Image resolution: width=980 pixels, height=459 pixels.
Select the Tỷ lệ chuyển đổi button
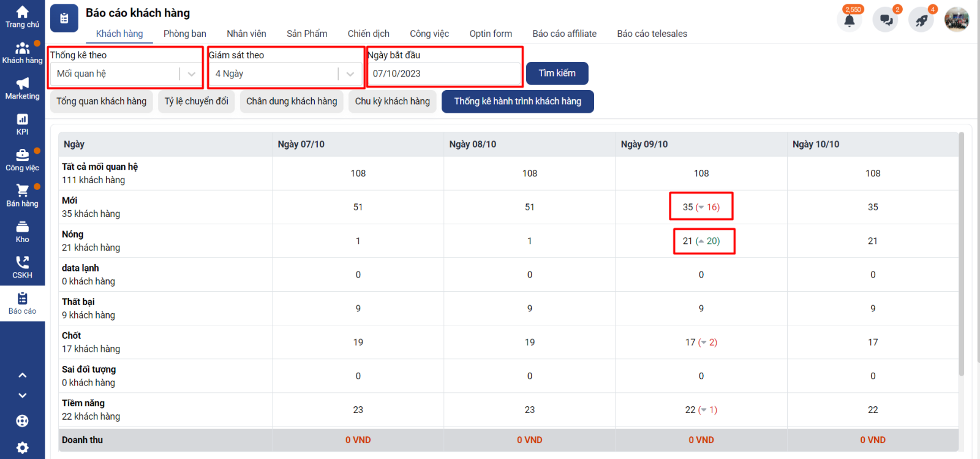196,101
